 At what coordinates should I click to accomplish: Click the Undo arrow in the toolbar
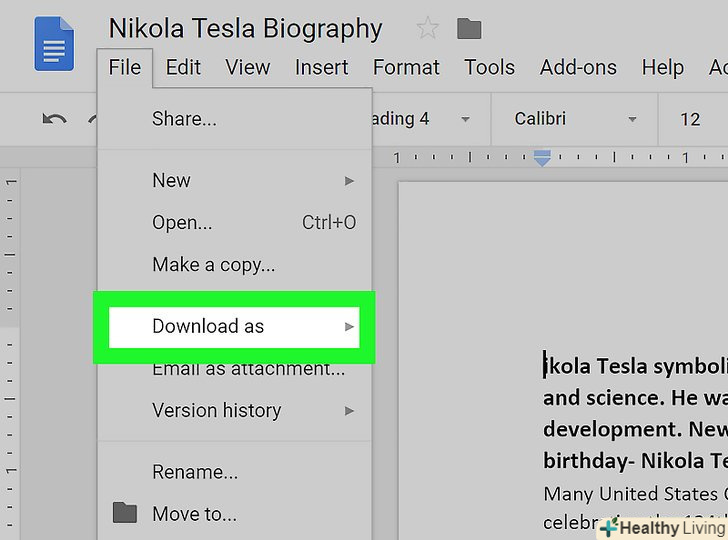[x=54, y=119]
